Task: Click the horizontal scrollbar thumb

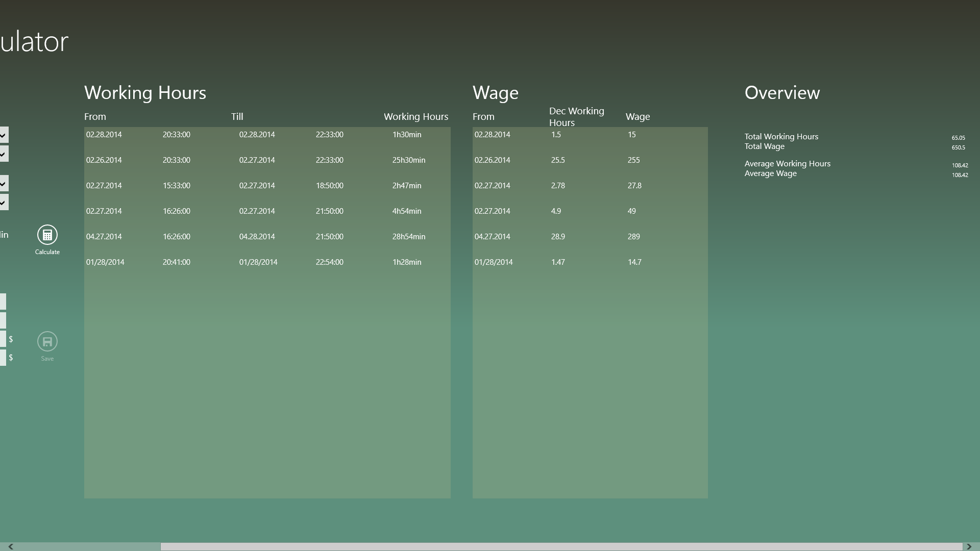Action: coord(561,546)
